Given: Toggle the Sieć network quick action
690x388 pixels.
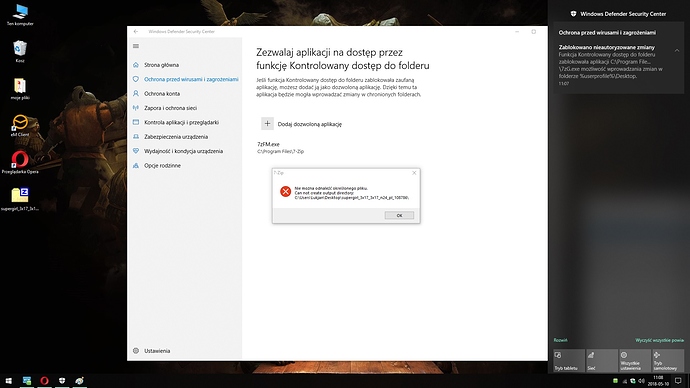Looking at the screenshot, I should click(602, 361).
